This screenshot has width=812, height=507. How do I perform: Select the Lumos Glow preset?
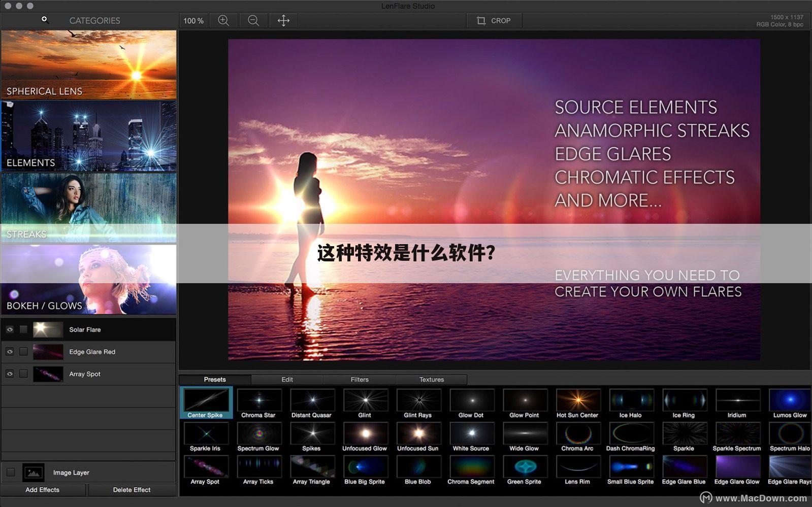click(x=790, y=403)
